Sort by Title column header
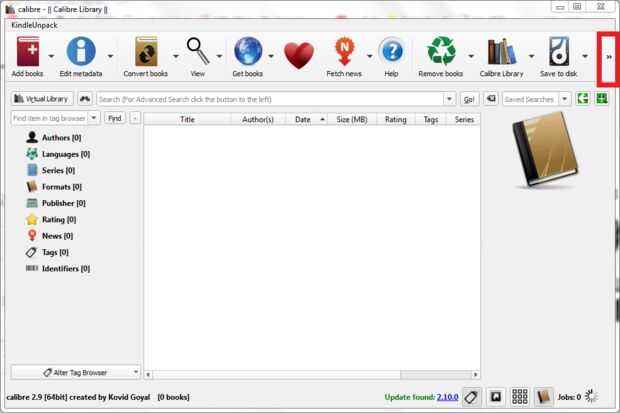The image size is (620, 413). 187,119
